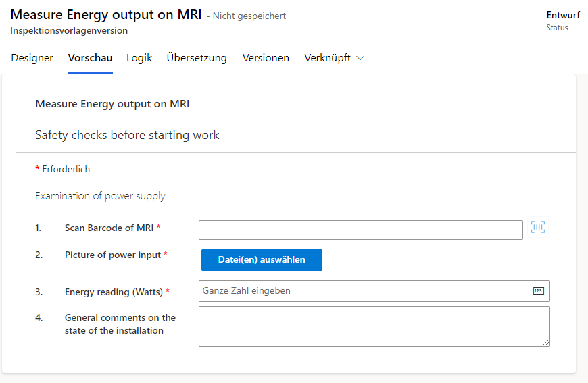The width and height of the screenshot is (588, 383).
Task: Click the Examination of power supply section label
Action: click(100, 196)
